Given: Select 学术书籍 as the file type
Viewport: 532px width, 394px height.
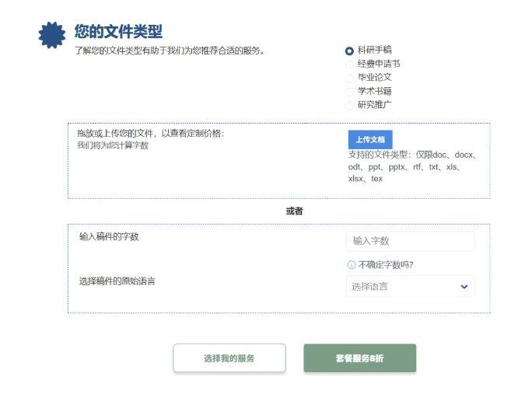Looking at the screenshot, I should coord(350,92).
